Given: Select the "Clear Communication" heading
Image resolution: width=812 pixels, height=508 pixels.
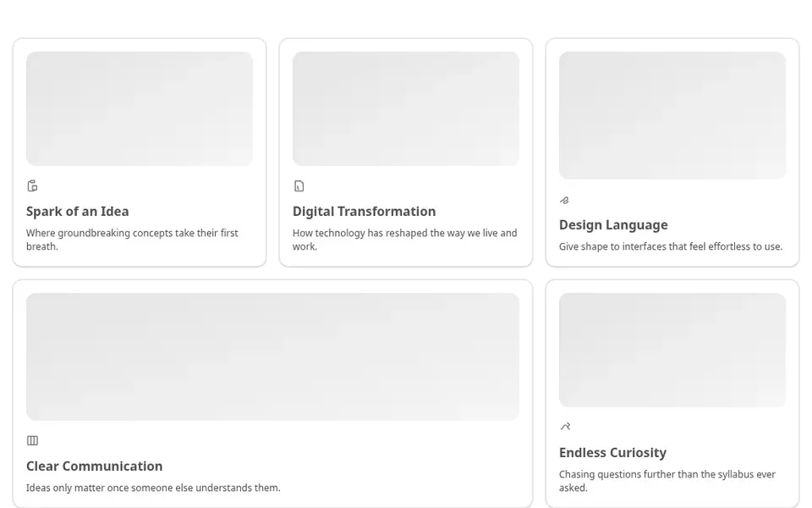Looking at the screenshot, I should [94, 466].
